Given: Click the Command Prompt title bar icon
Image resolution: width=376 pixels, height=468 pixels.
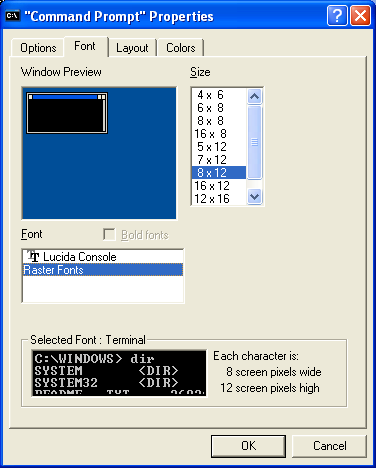Looking at the screenshot, I should tap(13, 16).
